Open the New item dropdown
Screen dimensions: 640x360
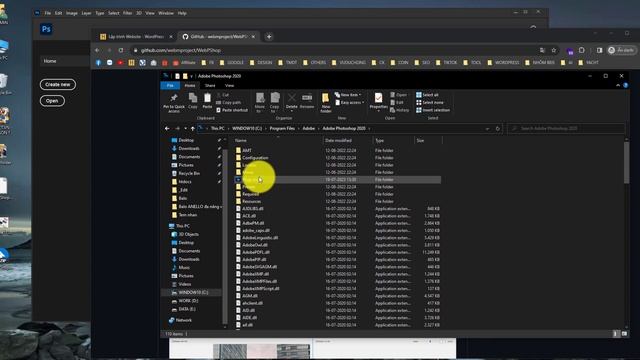coord(348,95)
